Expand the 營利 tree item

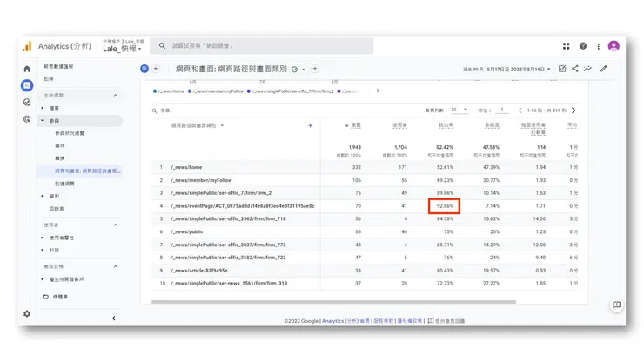click(43, 196)
